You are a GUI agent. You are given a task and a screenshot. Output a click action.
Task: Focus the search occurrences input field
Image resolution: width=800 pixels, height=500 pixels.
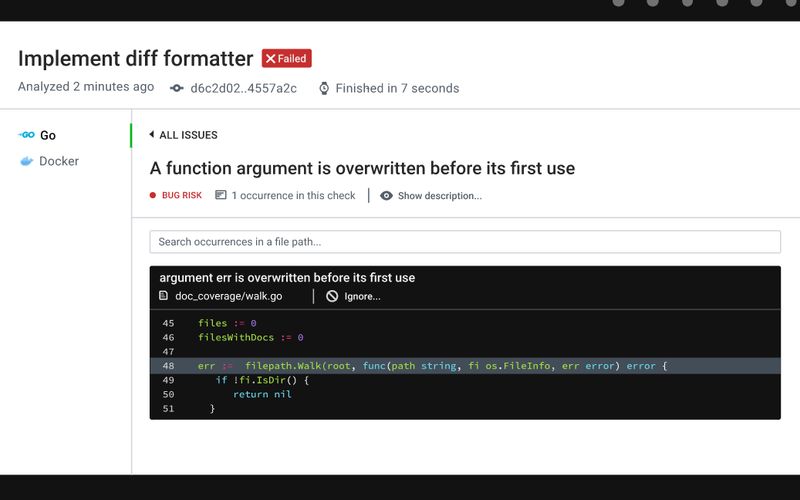pos(465,242)
